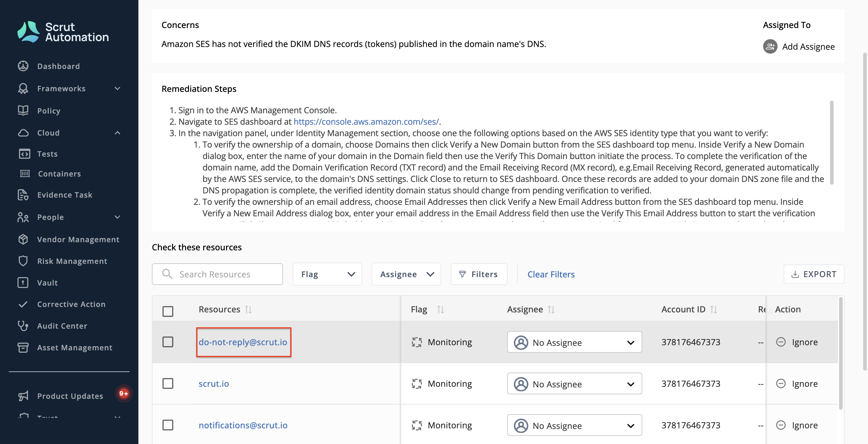Screen dimensions: 868x444
Task: Open the Dashboard icon in sidebar
Action: tap(23, 66)
